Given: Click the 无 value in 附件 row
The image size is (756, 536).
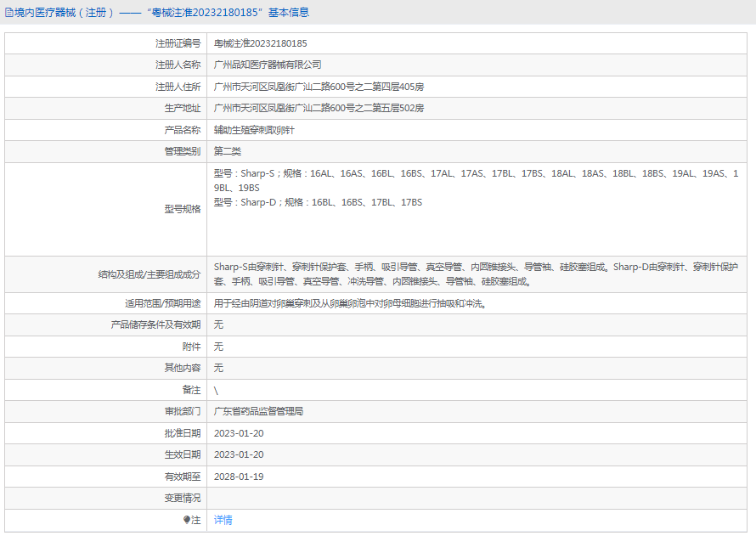Looking at the screenshot, I should click(218, 347).
